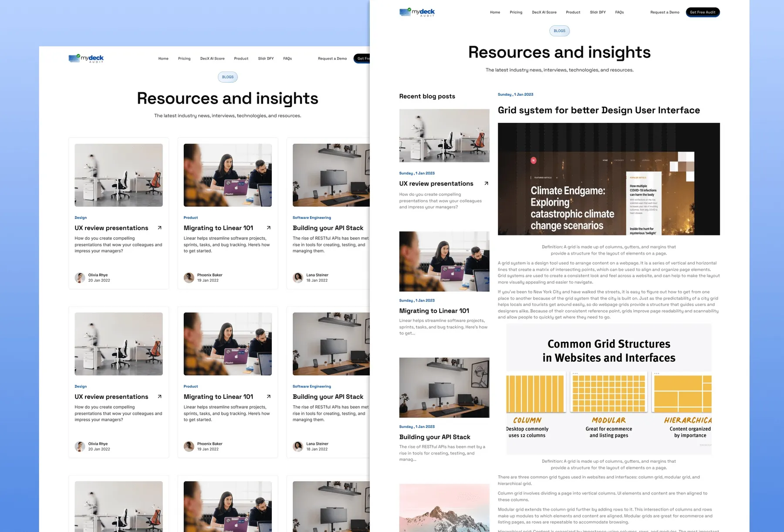
Task: Click Sunday, 1 Jan 2023 date above article title
Action: [516, 94]
